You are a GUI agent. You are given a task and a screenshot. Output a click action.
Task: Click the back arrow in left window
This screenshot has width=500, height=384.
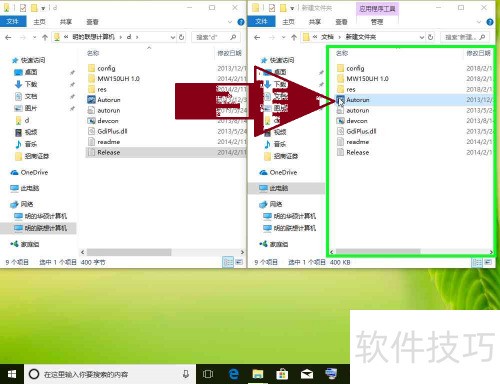(8, 37)
